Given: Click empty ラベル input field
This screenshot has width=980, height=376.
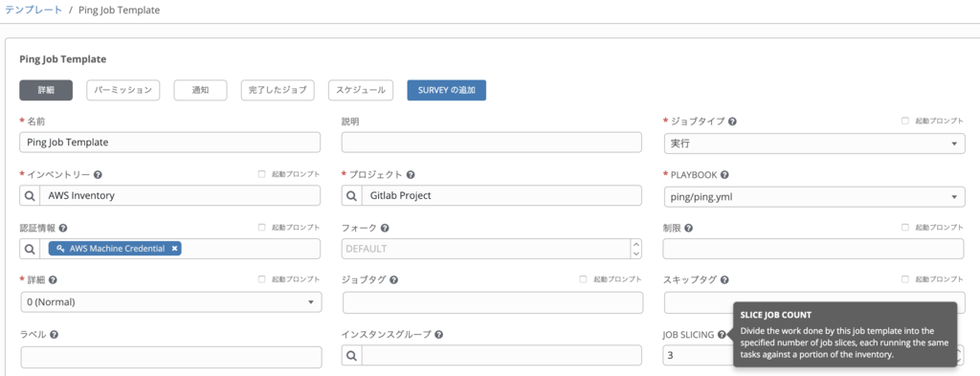Looking at the screenshot, I should coord(171,357).
